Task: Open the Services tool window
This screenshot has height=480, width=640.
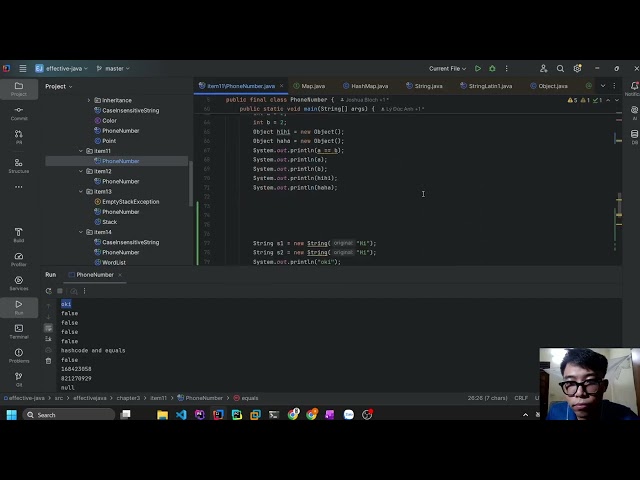Action: 19,283
